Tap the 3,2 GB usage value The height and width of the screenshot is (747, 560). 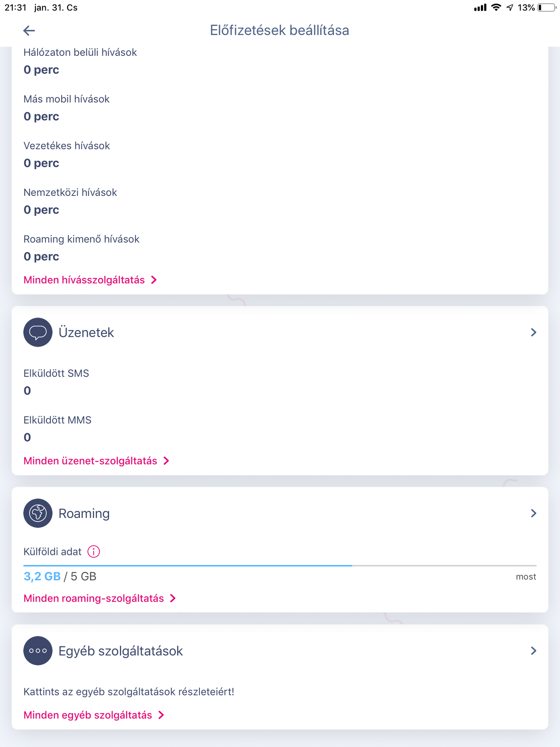point(42,577)
